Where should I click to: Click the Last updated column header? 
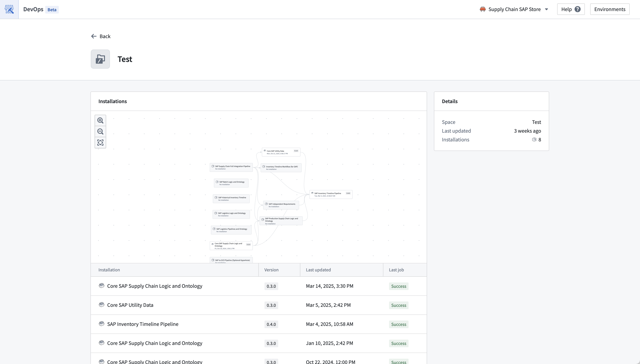(x=318, y=270)
